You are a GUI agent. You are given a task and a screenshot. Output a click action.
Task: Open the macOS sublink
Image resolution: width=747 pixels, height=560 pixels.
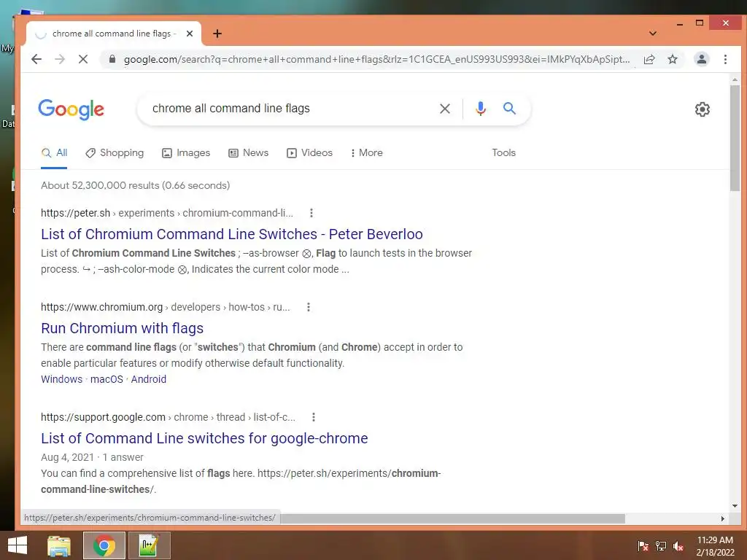107,379
